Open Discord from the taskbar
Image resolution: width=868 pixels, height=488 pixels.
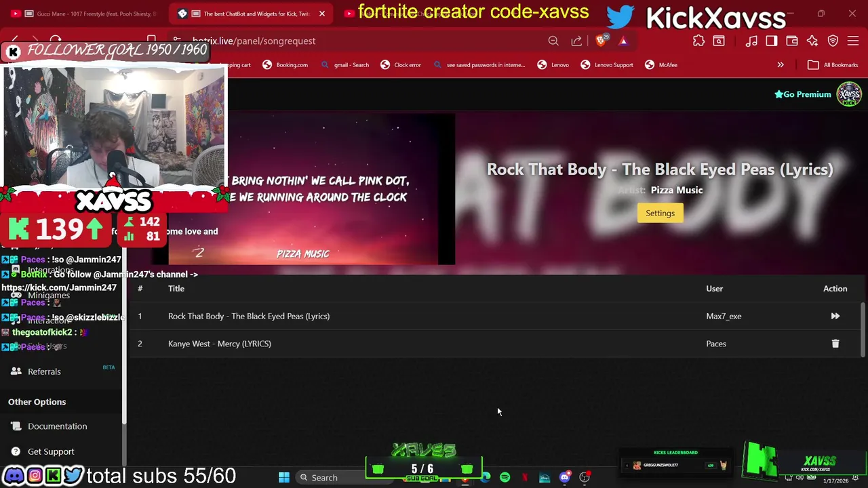[x=564, y=478]
